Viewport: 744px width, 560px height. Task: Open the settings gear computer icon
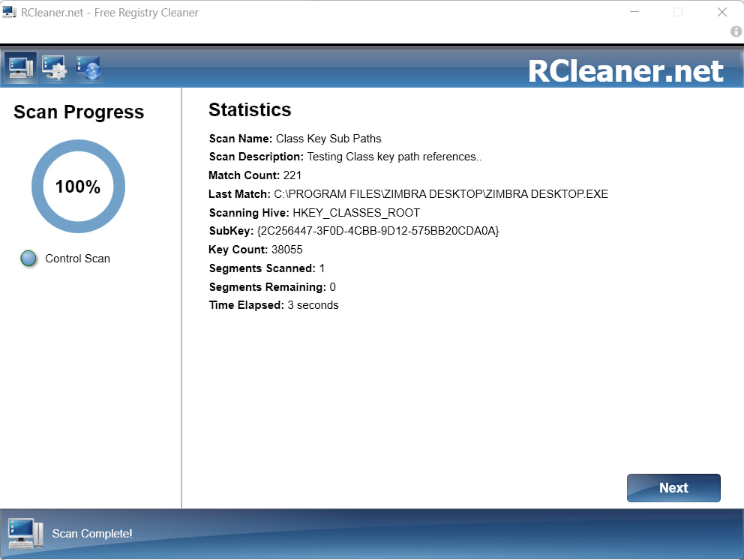pyautogui.click(x=54, y=67)
